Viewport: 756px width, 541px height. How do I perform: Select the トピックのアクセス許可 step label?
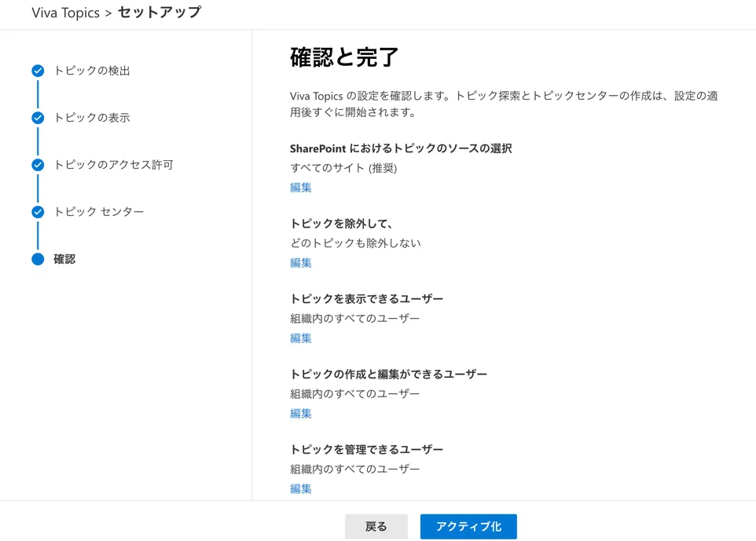pos(113,165)
